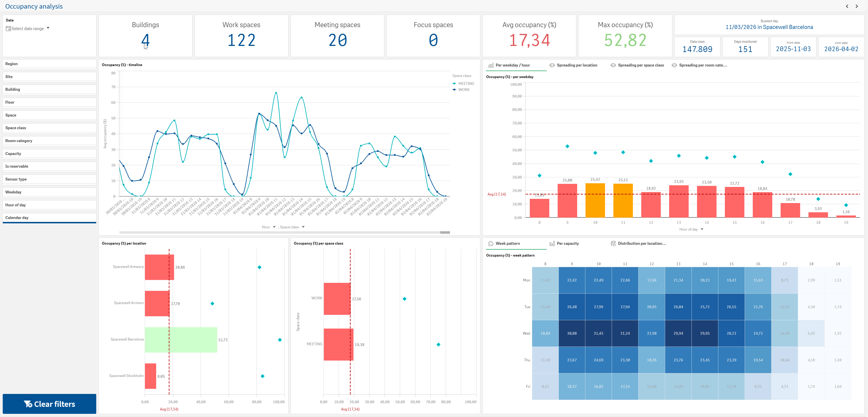Click the Distribution per location icon

click(x=613, y=244)
